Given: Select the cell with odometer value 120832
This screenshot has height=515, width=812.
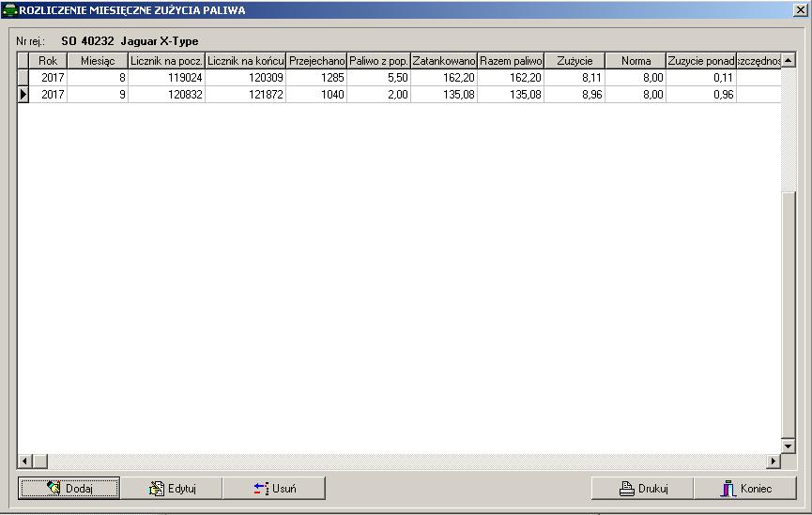Looking at the screenshot, I should click(x=166, y=94).
